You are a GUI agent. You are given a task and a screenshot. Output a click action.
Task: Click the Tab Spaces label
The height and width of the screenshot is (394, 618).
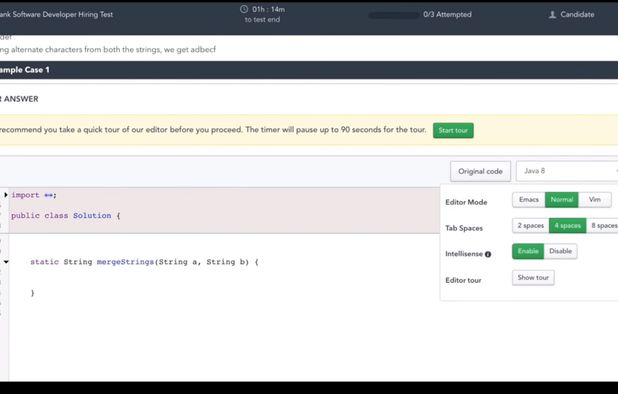pyautogui.click(x=464, y=228)
